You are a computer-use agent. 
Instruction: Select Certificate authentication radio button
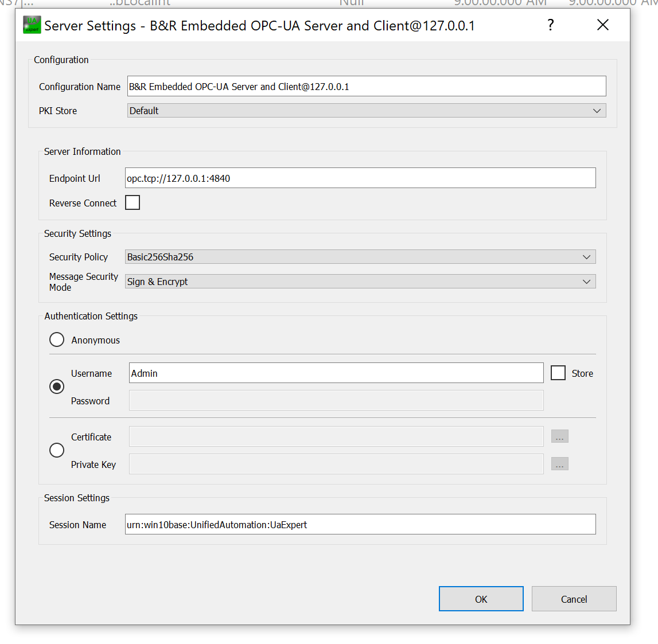(x=57, y=450)
